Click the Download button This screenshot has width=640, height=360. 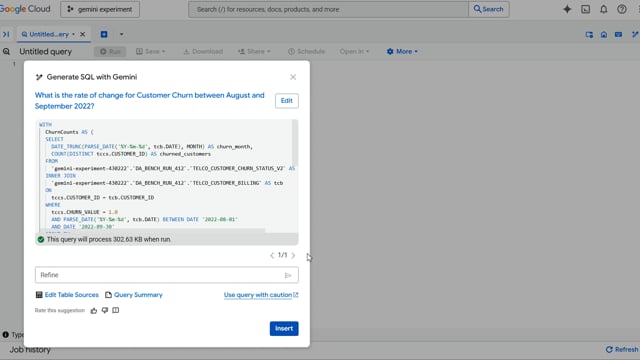point(203,51)
